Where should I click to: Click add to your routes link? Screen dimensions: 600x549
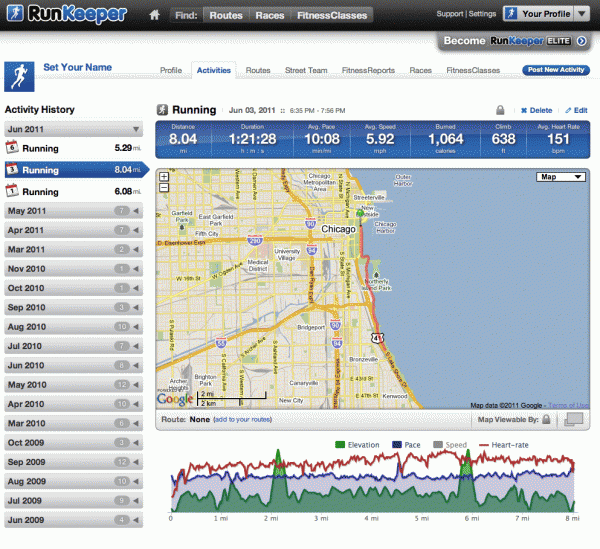[x=243, y=419]
